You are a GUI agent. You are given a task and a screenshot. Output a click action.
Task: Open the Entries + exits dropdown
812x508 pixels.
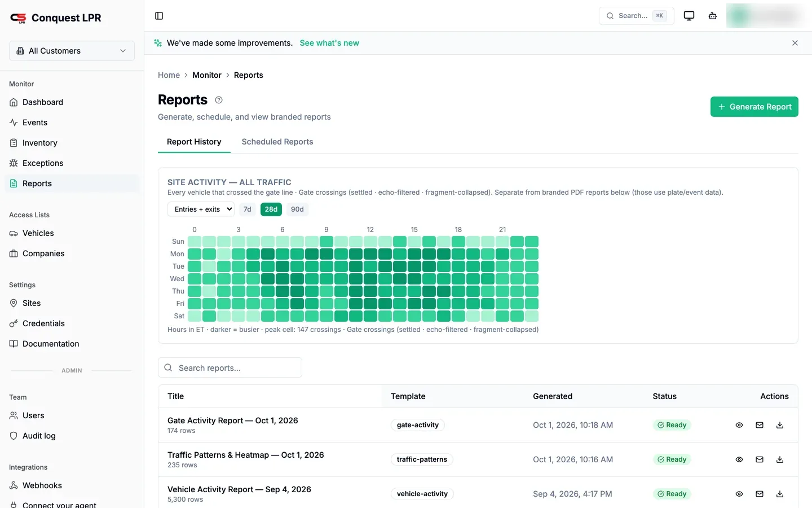pyautogui.click(x=201, y=209)
